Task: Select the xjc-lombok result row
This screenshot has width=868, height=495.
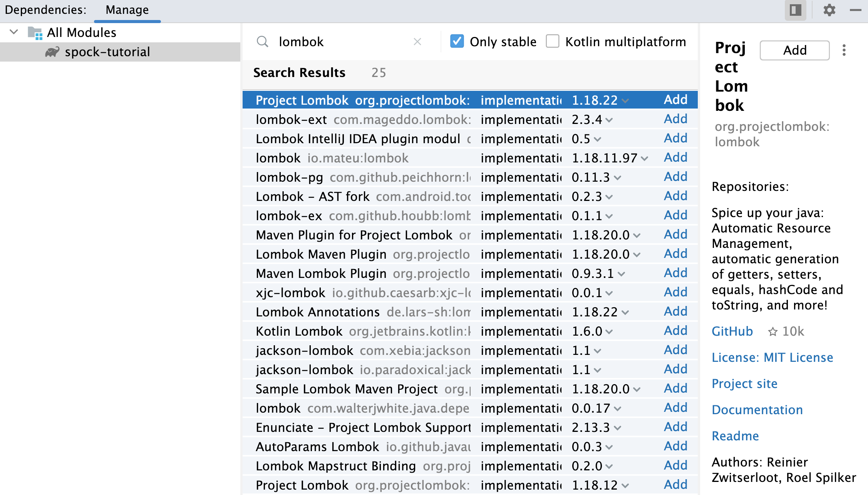Action: tap(470, 293)
